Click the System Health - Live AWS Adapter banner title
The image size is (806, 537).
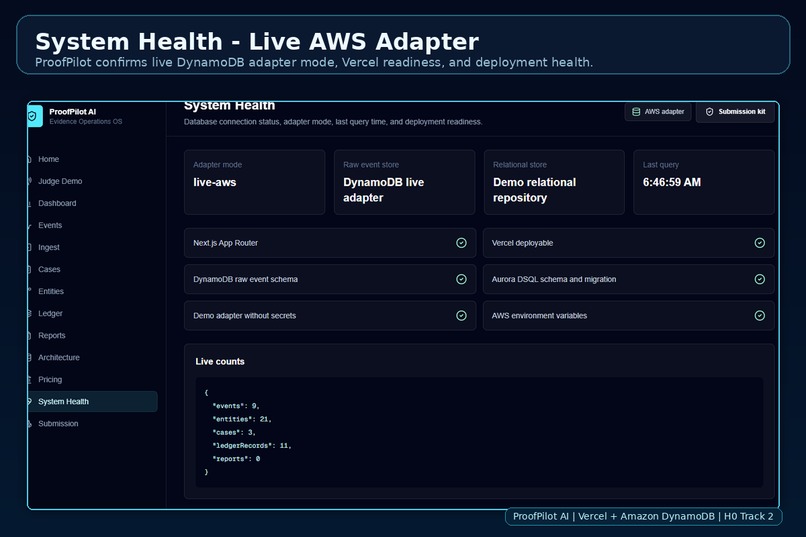click(x=257, y=42)
